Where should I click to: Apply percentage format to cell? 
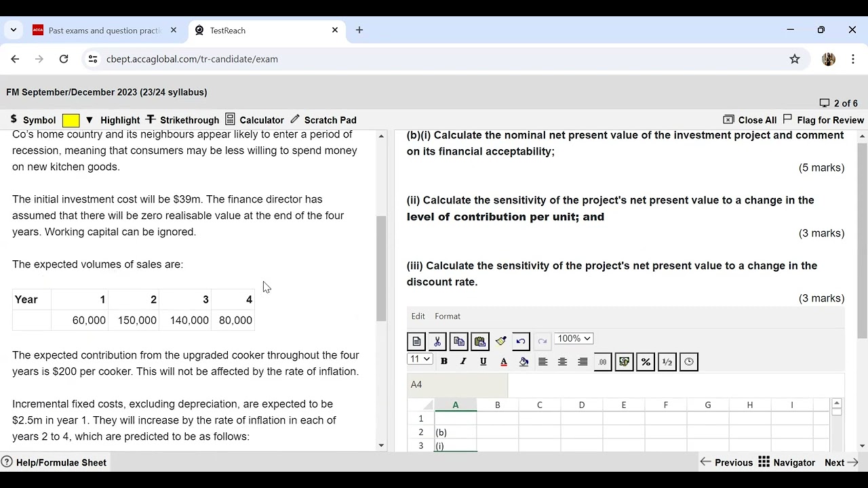[x=646, y=362]
